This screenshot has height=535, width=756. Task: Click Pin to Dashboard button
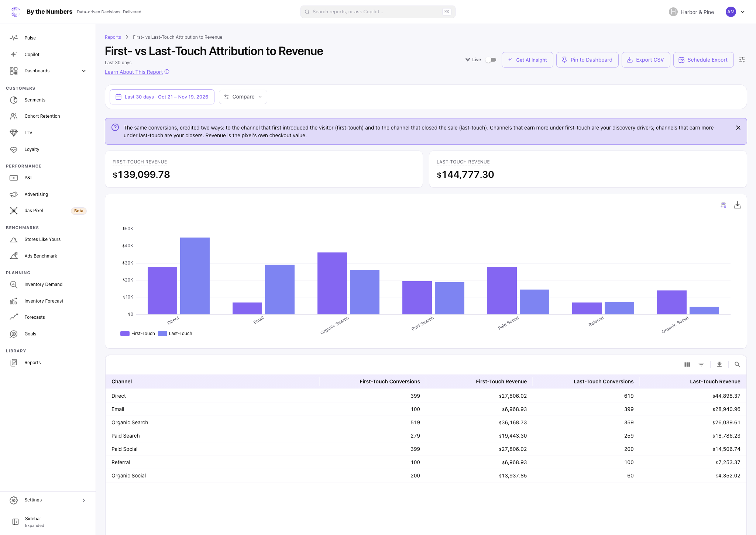[587, 60]
